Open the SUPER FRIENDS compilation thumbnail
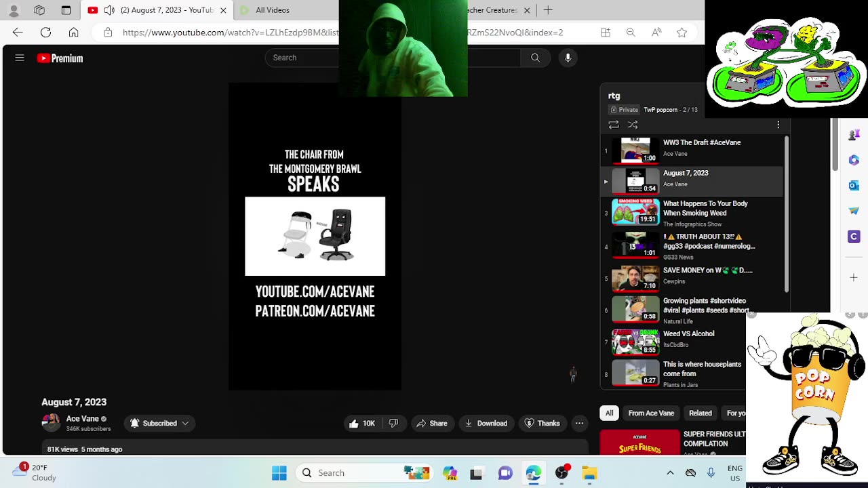This screenshot has height=488, width=868. click(x=639, y=442)
